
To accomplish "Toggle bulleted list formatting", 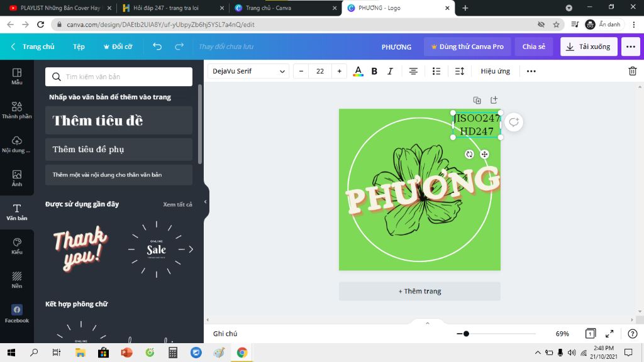I will tap(436, 72).
